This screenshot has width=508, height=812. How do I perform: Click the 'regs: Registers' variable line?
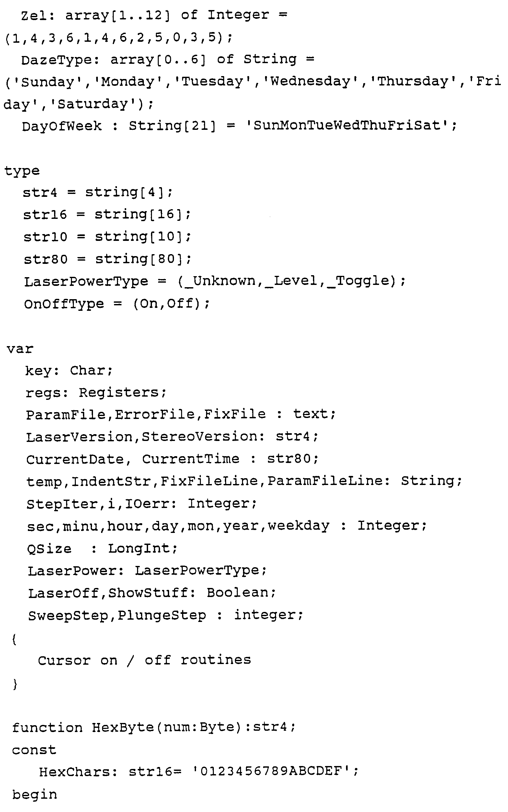click(96, 392)
